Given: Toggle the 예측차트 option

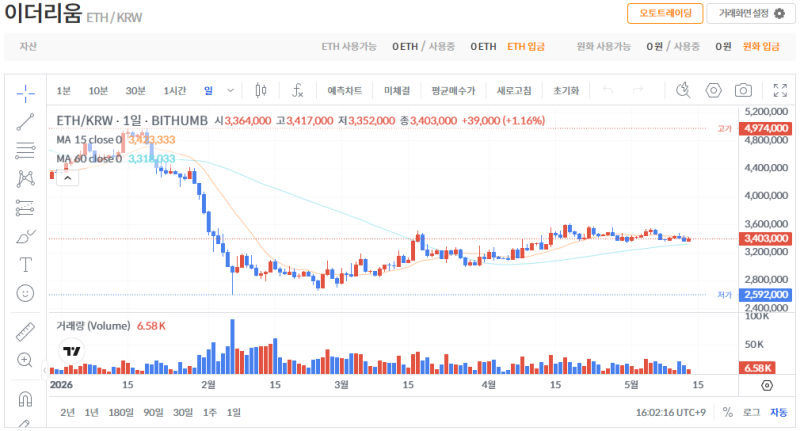Looking at the screenshot, I should click(x=344, y=91).
